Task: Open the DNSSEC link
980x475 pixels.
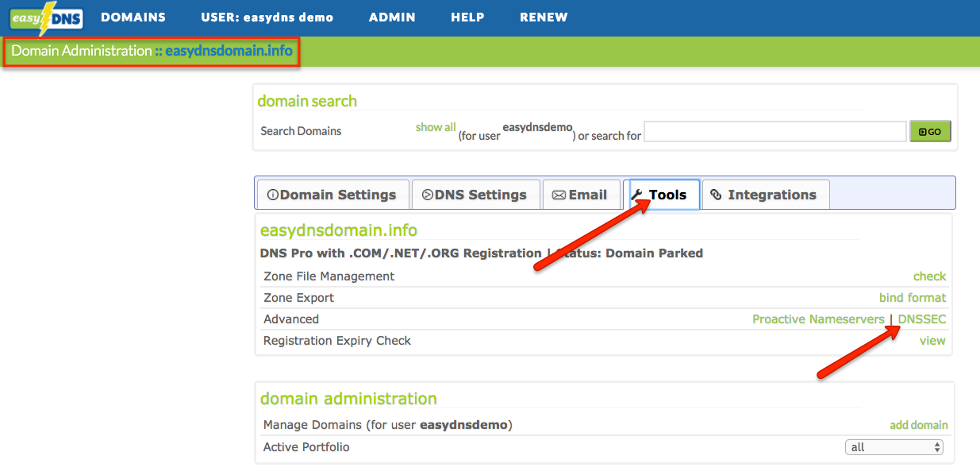Action: [x=922, y=319]
